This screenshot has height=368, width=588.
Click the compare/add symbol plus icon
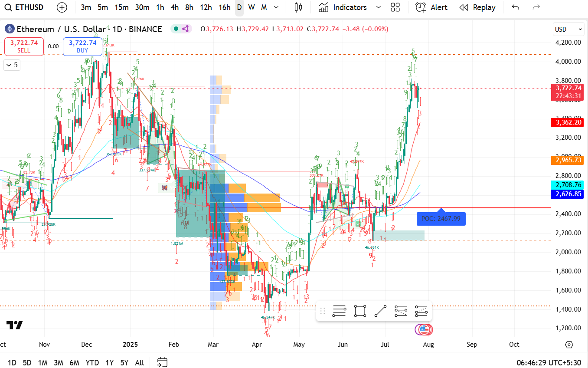(62, 7)
